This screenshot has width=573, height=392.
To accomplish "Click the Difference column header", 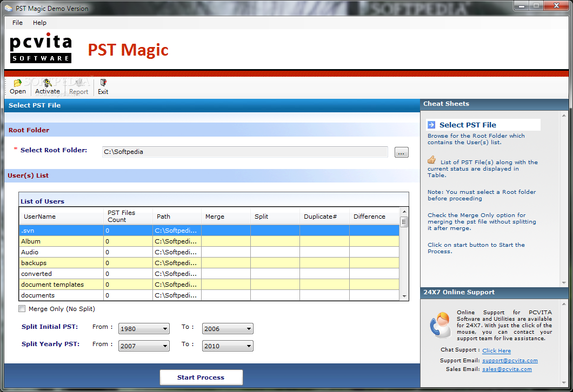I will click(x=374, y=216).
